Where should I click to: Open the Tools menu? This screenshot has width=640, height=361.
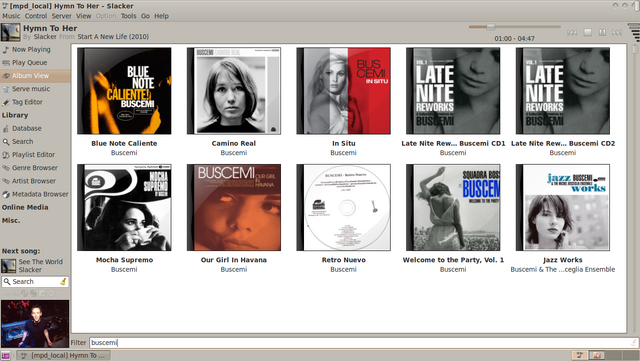pyautogui.click(x=128, y=16)
